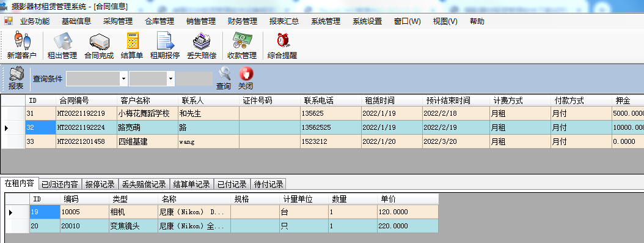Expand the second 查询条件 dropdown
644x243 pixels.
click(x=170, y=78)
